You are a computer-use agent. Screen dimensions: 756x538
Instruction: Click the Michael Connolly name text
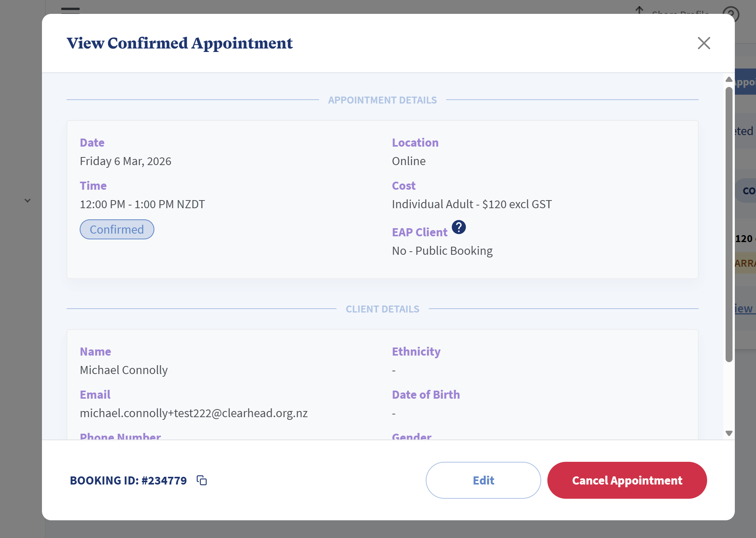pyautogui.click(x=124, y=370)
